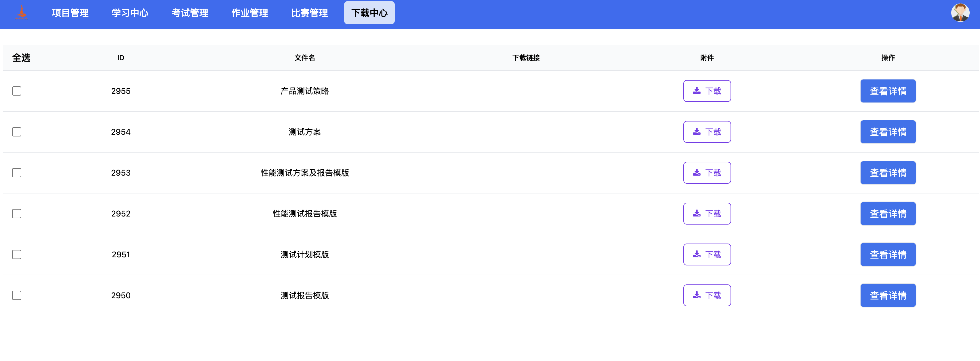Screen dimensions: 980x361
Task: Click download icon for 测试报告模版
Action: pyautogui.click(x=696, y=295)
